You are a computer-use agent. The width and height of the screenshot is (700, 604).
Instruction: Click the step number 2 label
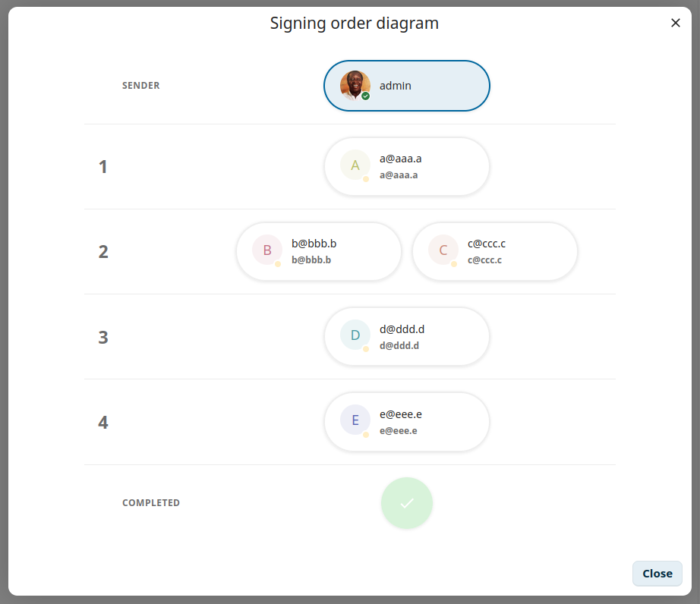click(103, 251)
